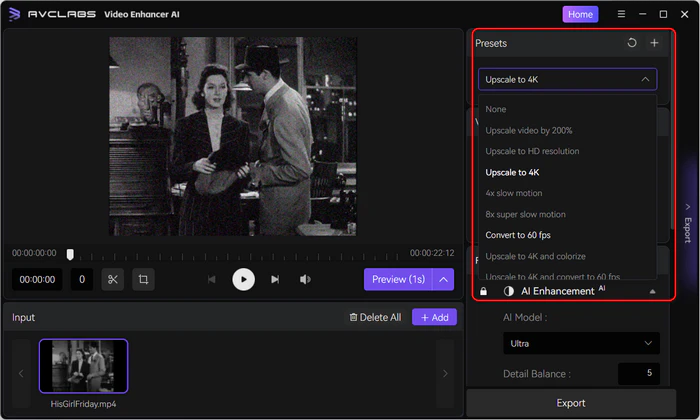Image resolution: width=700 pixels, height=420 pixels.
Task: Click the Detail Balance value field
Action: [638, 373]
